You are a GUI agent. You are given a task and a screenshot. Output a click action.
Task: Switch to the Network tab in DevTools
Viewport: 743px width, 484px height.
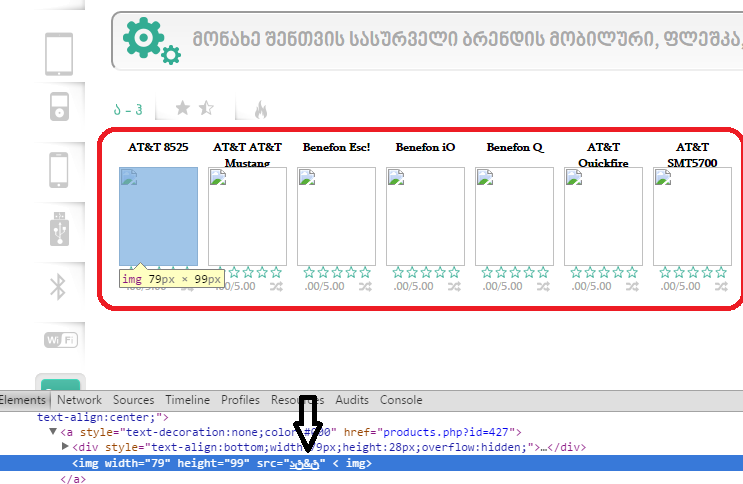click(79, 400)
